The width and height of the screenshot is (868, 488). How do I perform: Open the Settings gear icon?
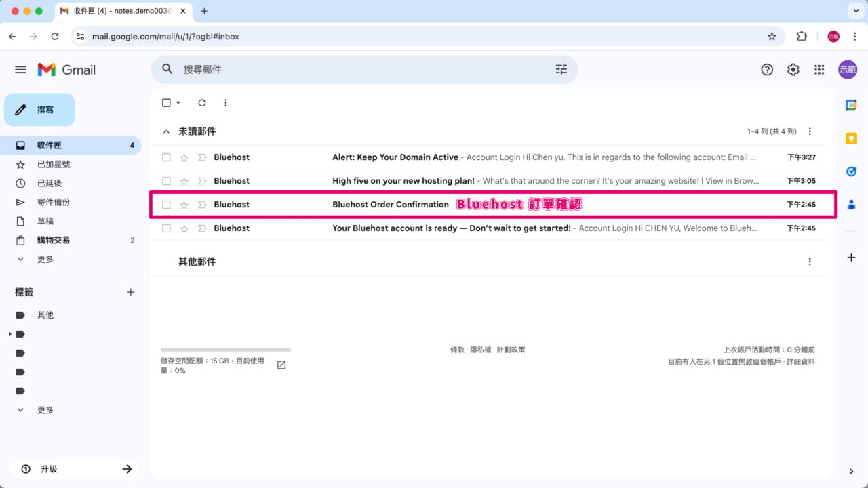point(793,69)
